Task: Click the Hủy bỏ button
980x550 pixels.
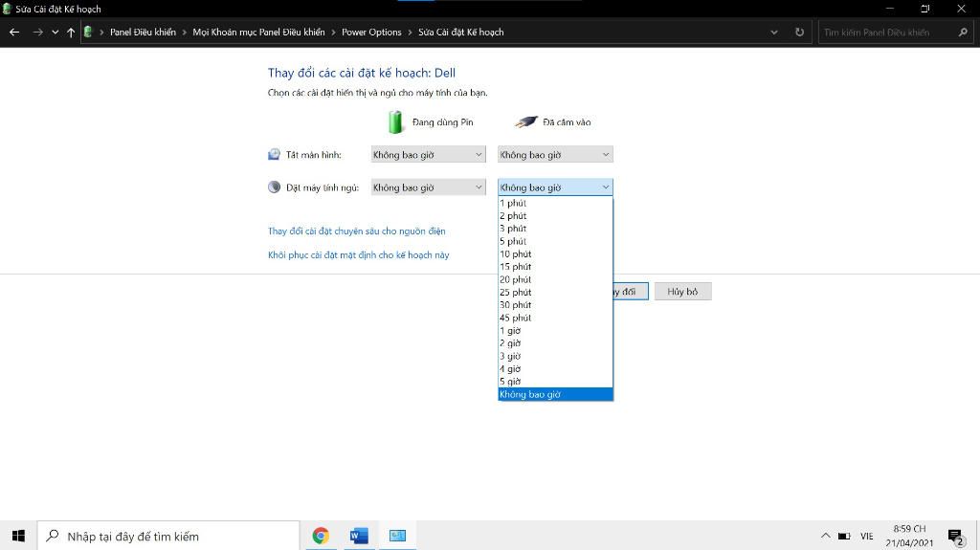Action: (682, 291)
